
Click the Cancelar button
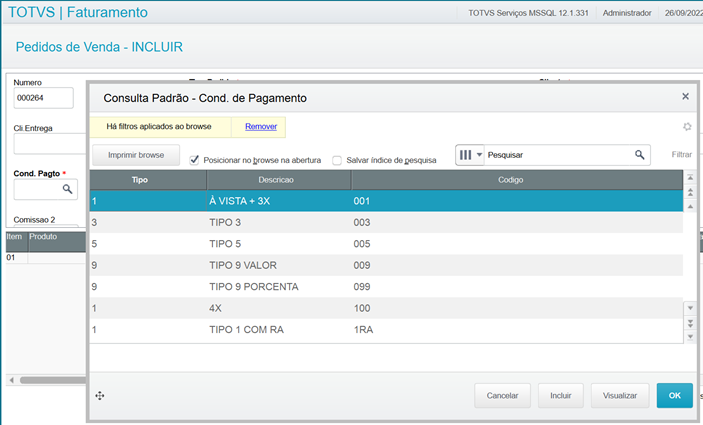pos(502,395)
